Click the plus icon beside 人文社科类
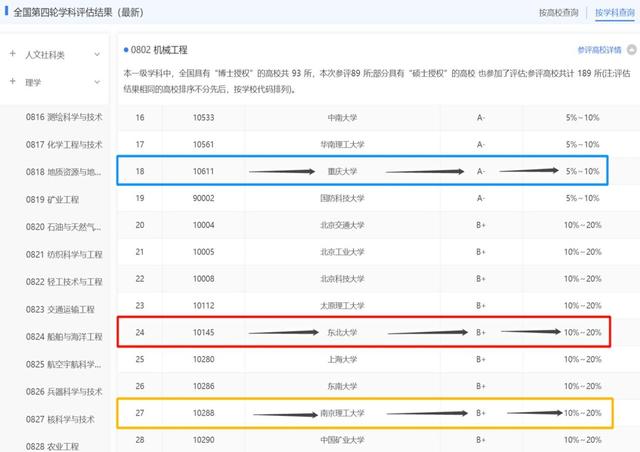 pyautogui.click(x=13, y=53)
